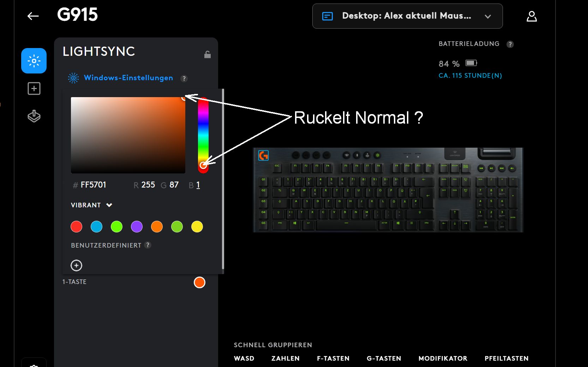Click the G value field 87
Image resolution: width=588 pixels, height=367 pixels.
[174, 185]
